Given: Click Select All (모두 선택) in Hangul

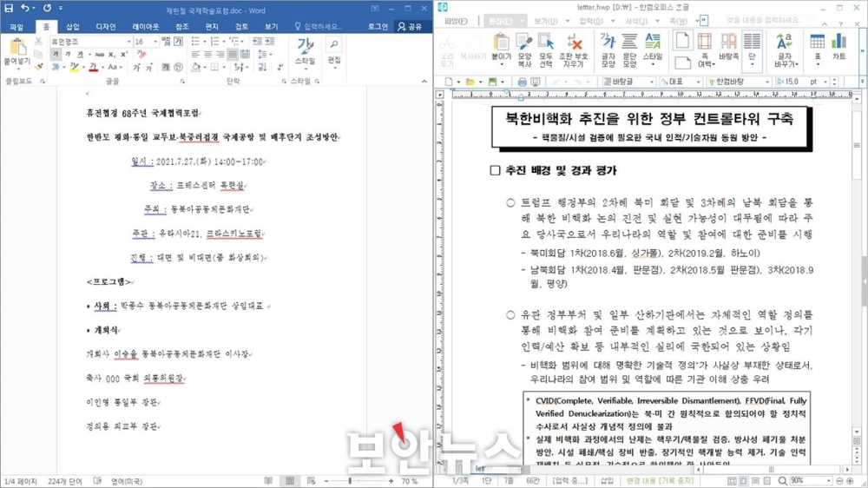Looking at the screenshot, I should click(x=546, y=49).
